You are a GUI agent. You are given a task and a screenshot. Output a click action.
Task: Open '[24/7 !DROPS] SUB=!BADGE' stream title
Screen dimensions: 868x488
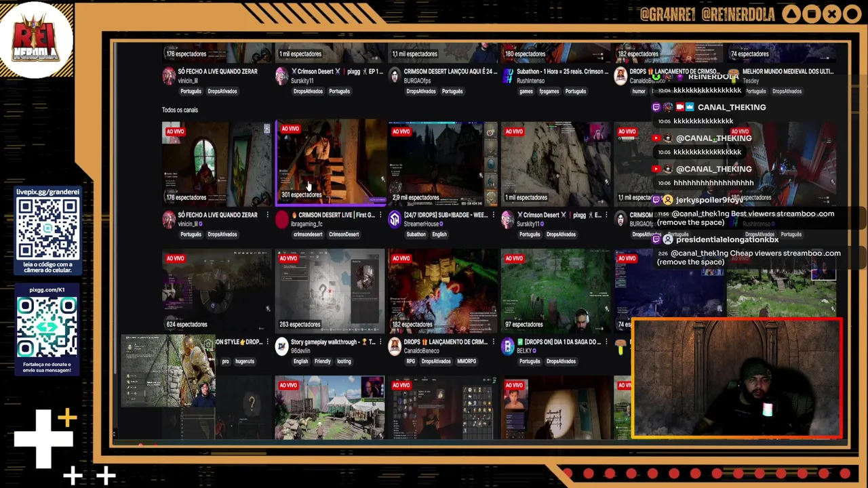[x=446, y=215]
